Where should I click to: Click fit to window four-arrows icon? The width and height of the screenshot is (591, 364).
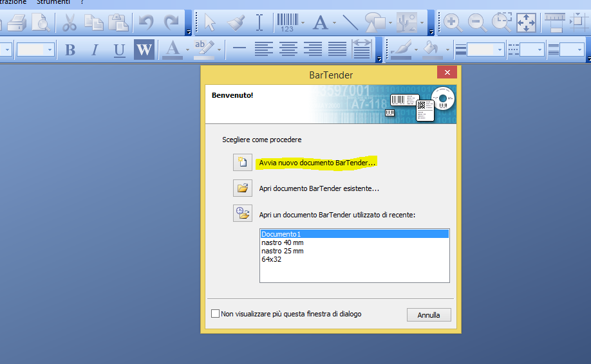[526, 23]
